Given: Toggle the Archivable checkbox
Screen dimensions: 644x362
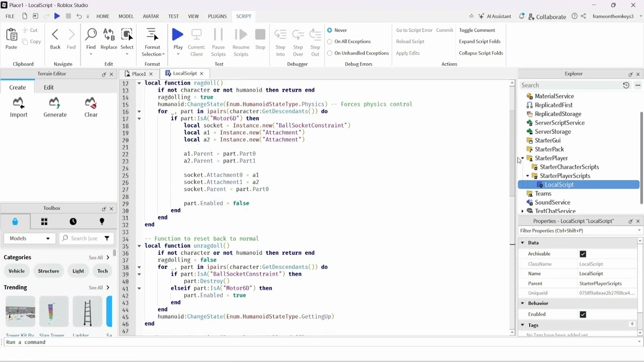Looking at the screenshot, I should pyautogui.click(x=583, y=254).
